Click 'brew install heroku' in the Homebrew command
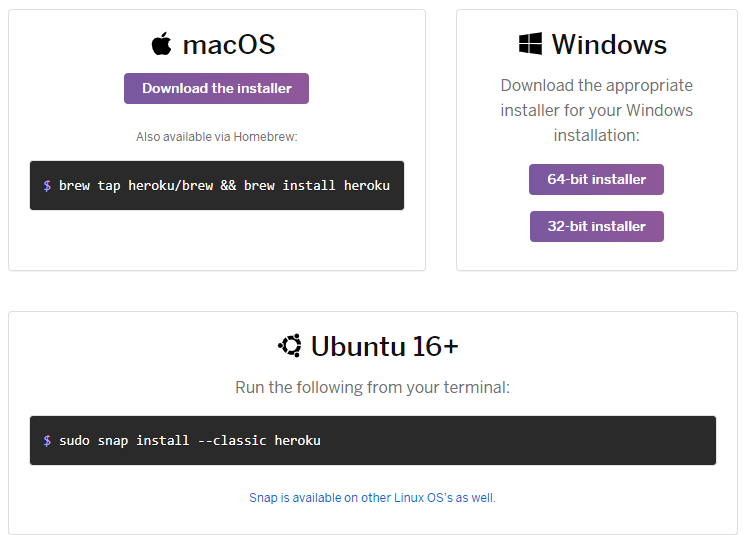 [316, 186]
